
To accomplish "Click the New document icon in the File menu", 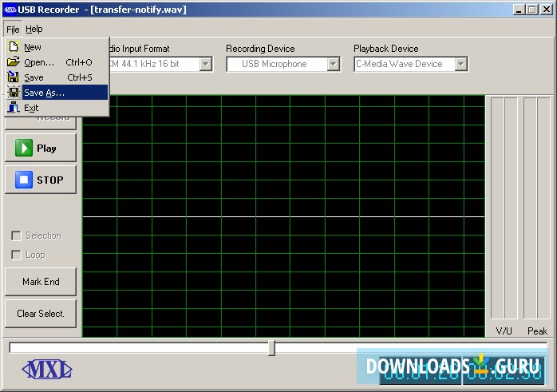I will [14, 46].
